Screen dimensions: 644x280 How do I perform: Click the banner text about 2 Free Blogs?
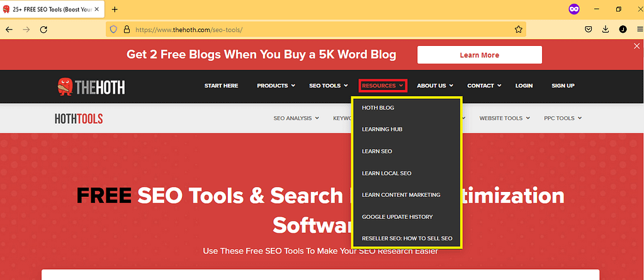tap(261, 55)
